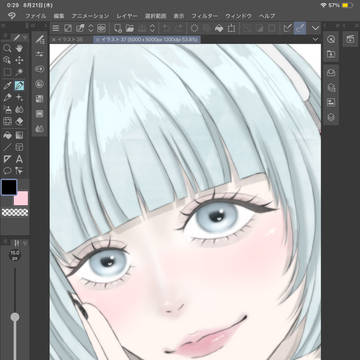
Task: Open the hamburger menu in command bar
Action: (56, 28)
